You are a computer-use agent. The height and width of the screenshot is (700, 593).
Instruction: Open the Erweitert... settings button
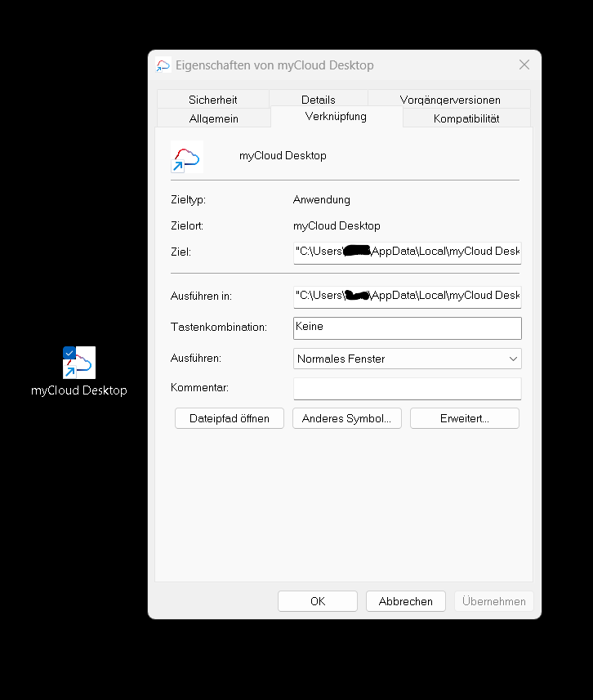(465, 418)
